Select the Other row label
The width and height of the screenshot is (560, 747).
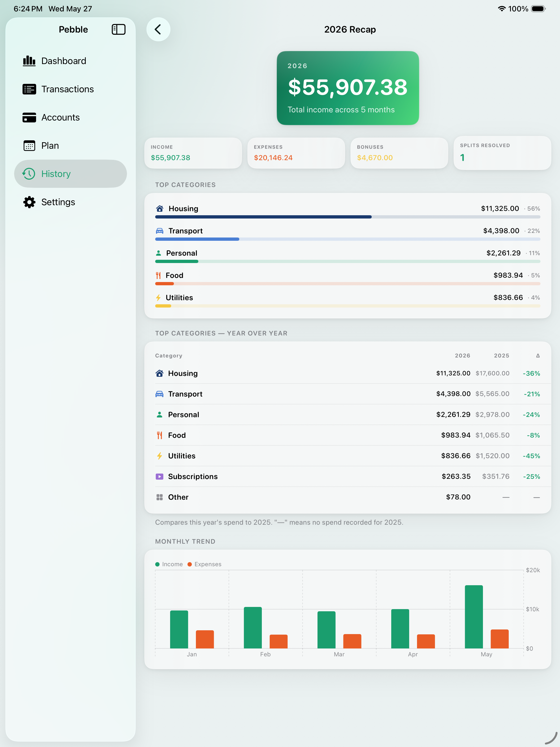(x=178, y=497)
